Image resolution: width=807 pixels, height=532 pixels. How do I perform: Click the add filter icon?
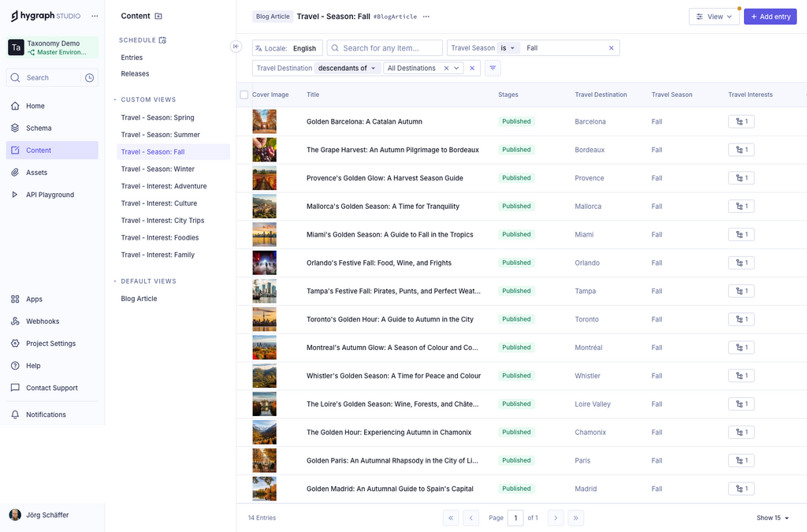pos(493,69)
